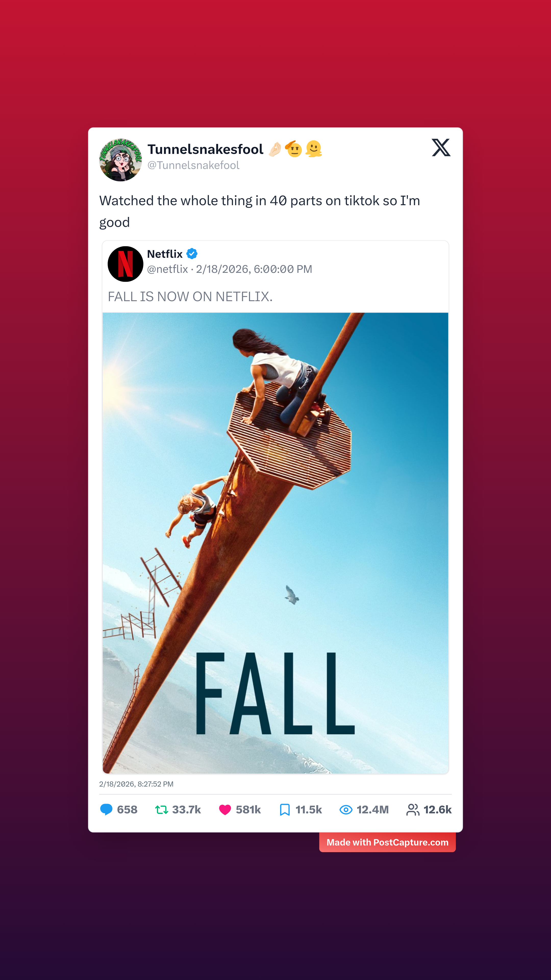Open the @Tunnelsnakefool handle link
The width and height of the screenshot is (551, 980).
pos(193,165)
